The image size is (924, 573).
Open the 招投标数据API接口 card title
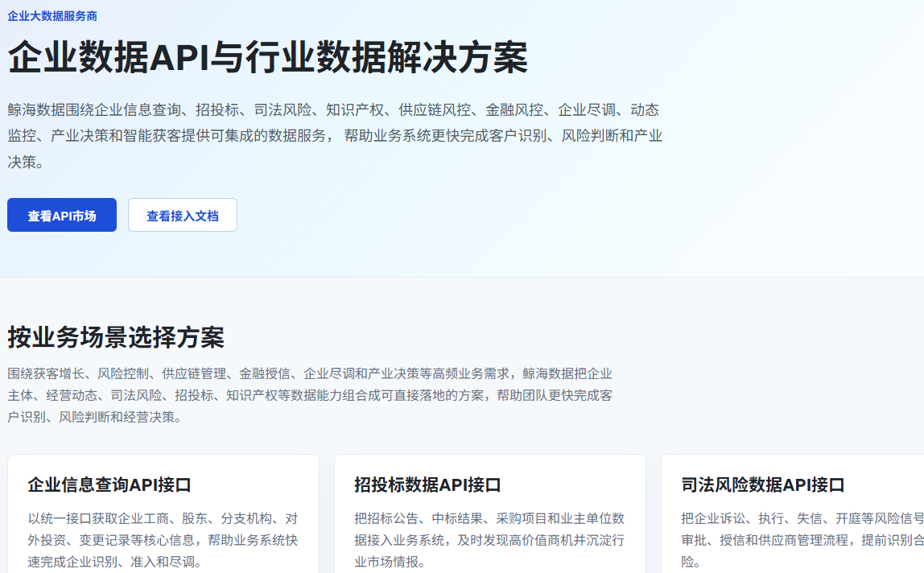tap(428, 484)
